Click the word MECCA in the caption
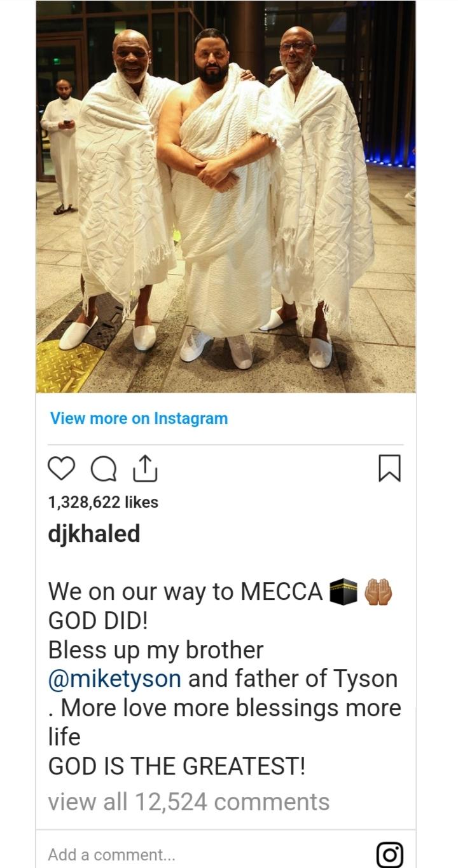Viewport: 458px width, 868px height. tap(282, 592)
